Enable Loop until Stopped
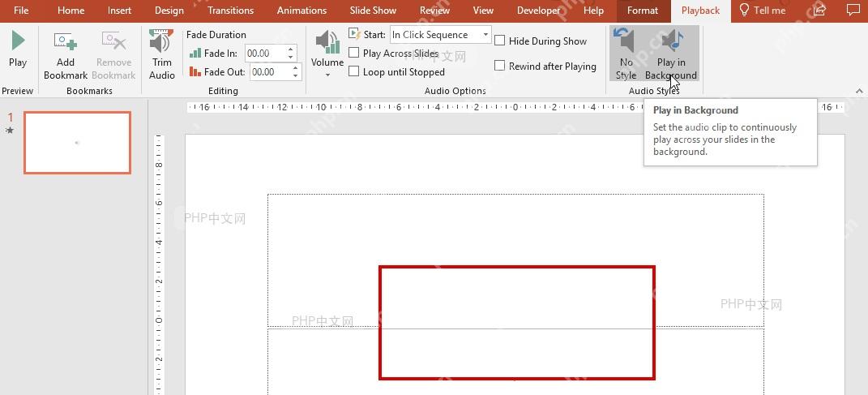 (353, 72)
